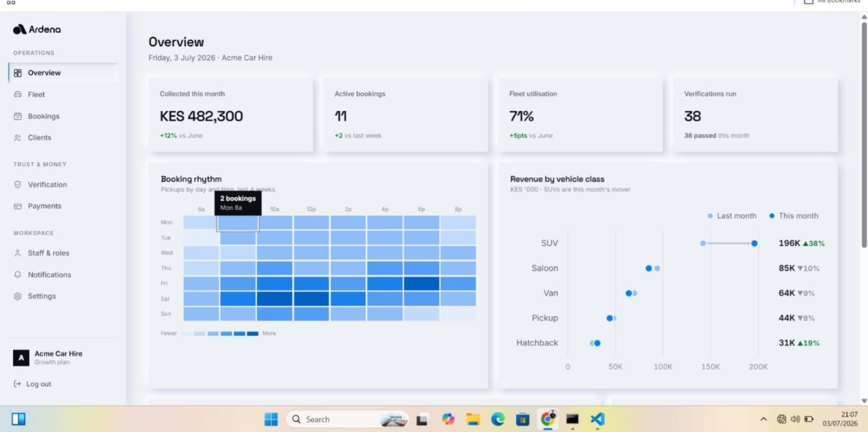This screenshot has height=432, width=868.
Task: Click the highlighted Mon 8a heatmap cell
Action: point(238,223)
